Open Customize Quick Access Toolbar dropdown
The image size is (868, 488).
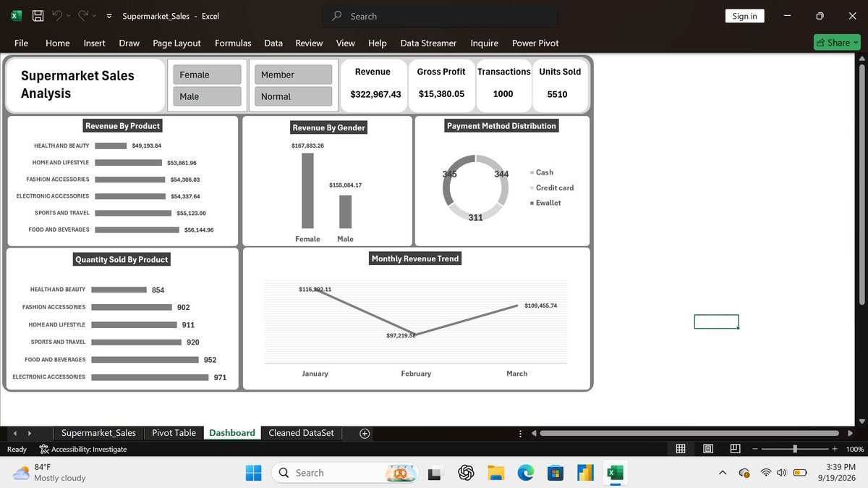pyautogui.click(x=109, y=16)
